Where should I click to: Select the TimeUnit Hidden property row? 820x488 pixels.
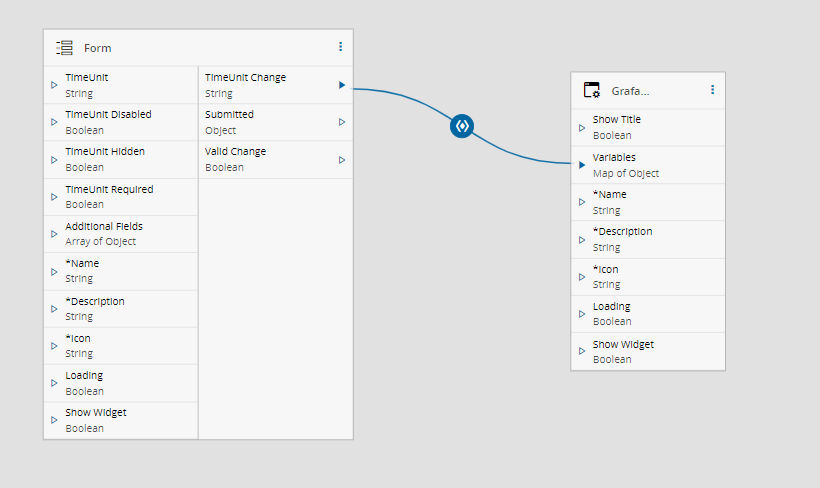pyautogui.click(x=120, y=159)
